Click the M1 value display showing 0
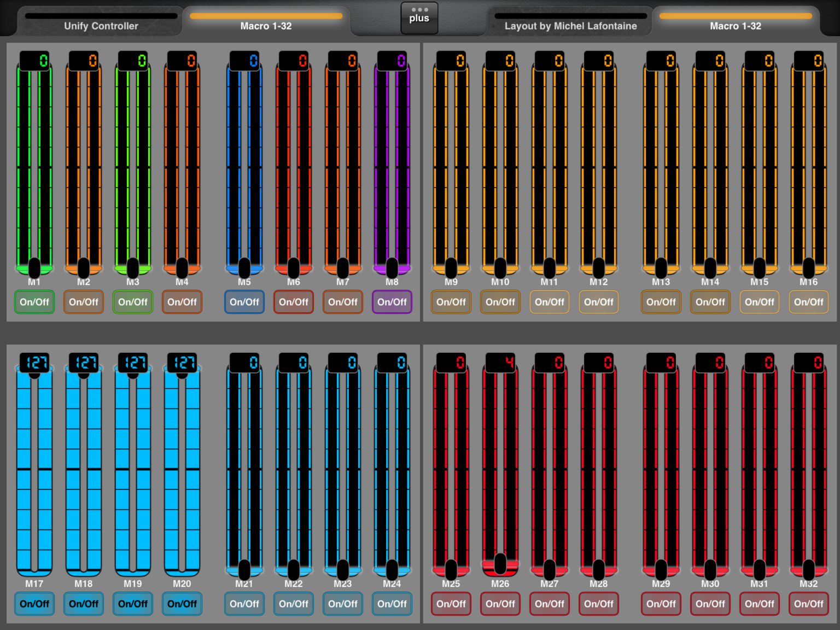840x630 pixels. [x=34, y=61]
